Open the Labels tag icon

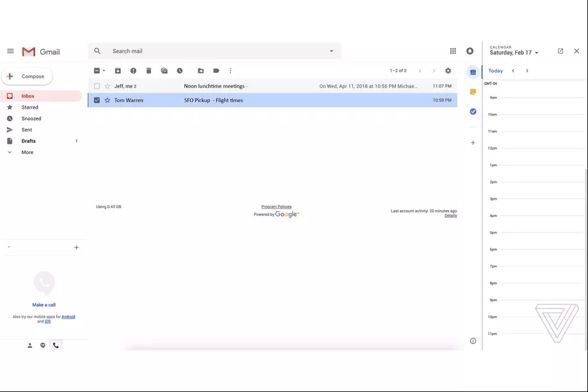(x=216, y=71)
